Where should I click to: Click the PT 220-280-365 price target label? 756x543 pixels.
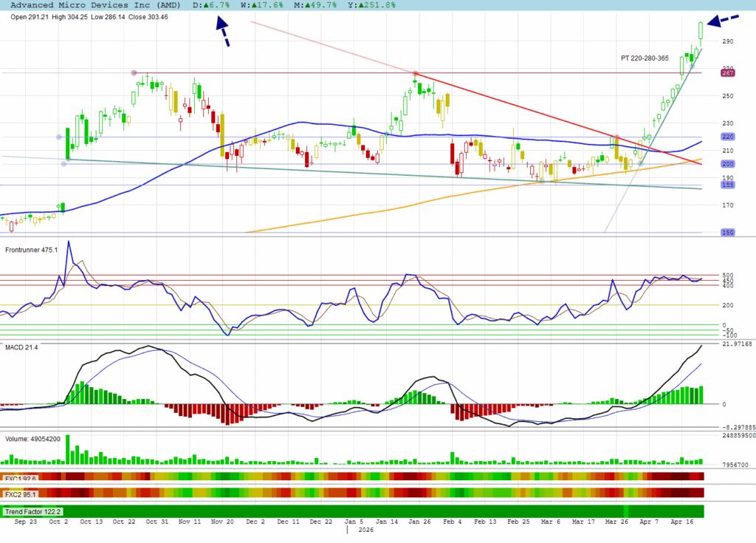[645, 58]
